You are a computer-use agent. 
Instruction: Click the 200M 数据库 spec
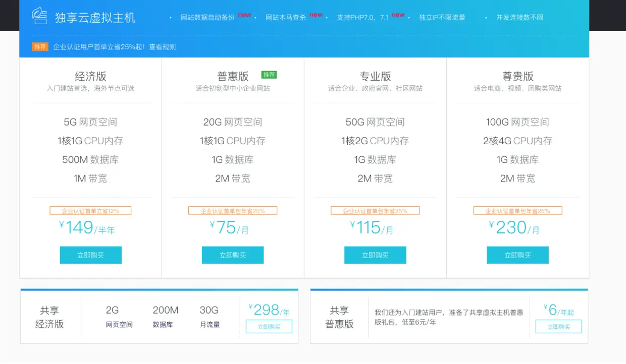165,317
